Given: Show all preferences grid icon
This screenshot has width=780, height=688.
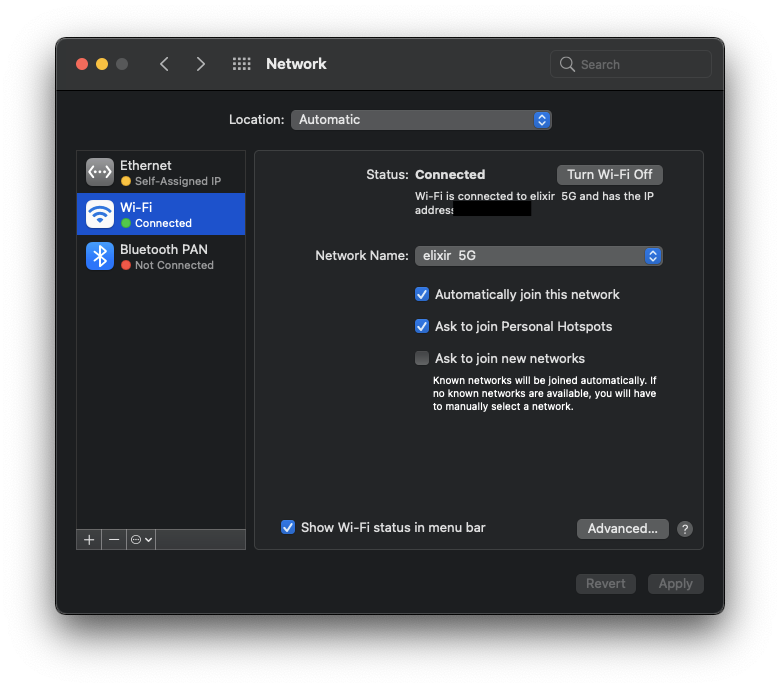Looking at the screenshot, I should tap(242, 64).
